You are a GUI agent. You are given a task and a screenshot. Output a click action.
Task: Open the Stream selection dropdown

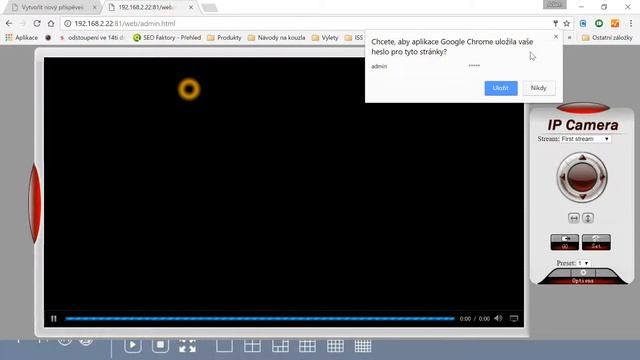click(x=585, y=139)
